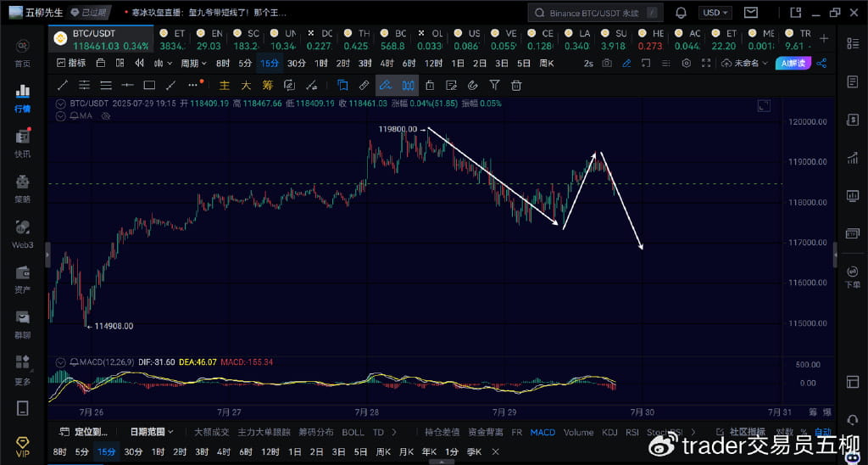The image size is (868, 465).
Task: Collapse the BTC/USDT info row chevron
Action: pyautogui.click(x=61, y=104)
